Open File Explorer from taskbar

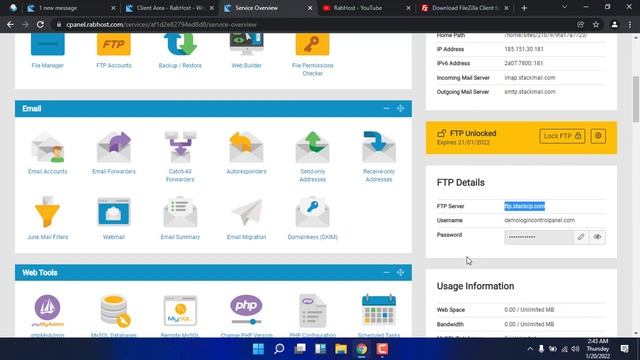[341, 349]
